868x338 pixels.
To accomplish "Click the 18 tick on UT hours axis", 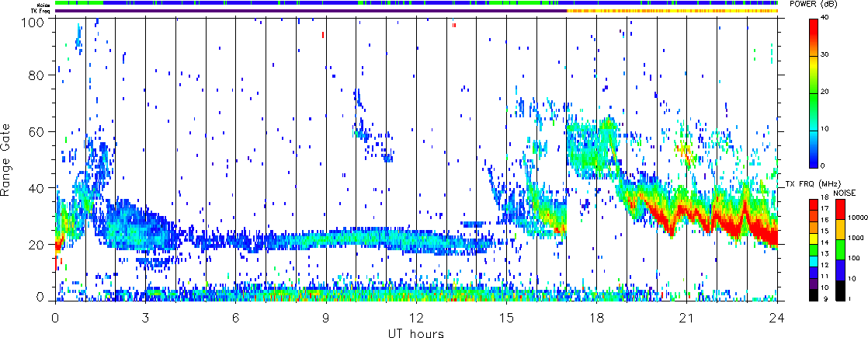I will coord(597,318).
